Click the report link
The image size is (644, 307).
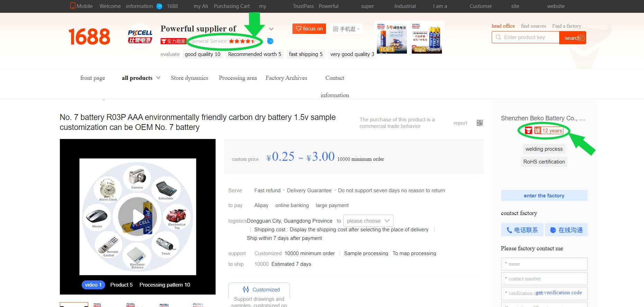tap(460, 123)
